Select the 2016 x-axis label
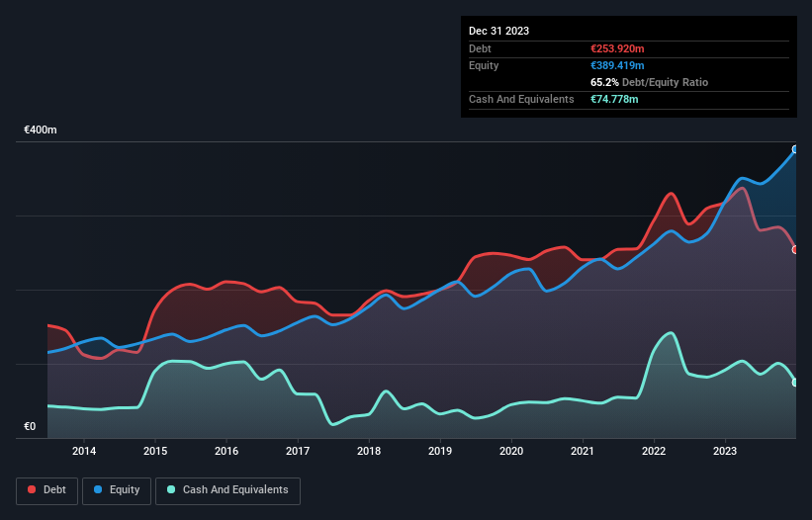The image size is (812, 520). 226,451
